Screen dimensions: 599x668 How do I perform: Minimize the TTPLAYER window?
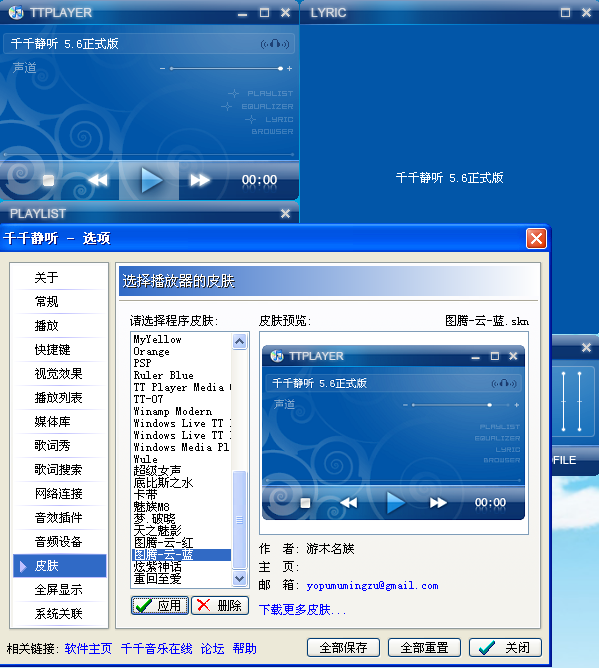point(242,13)
